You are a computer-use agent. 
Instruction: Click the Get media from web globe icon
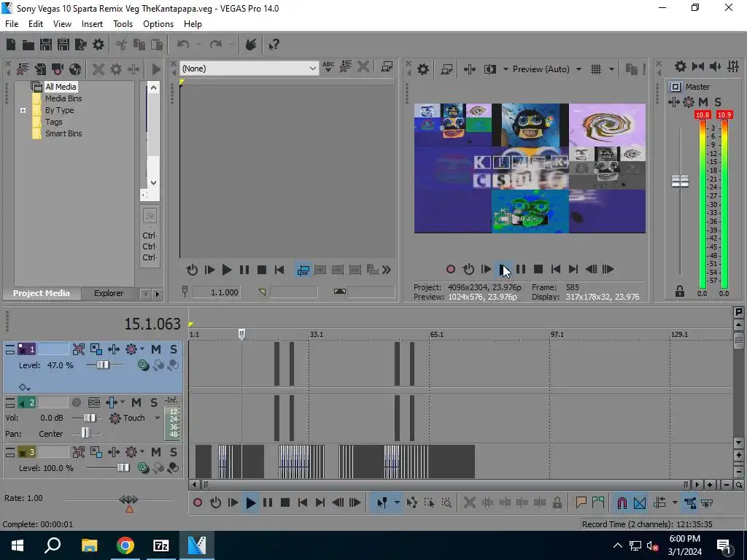click(x=75, y=69)
